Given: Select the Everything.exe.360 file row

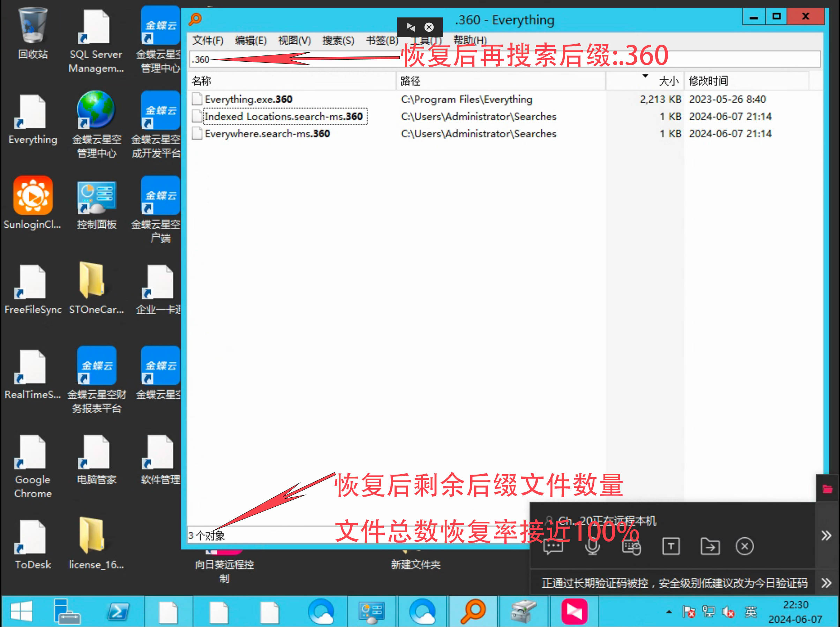Looking at the screenshot, I should click(505, 99).
